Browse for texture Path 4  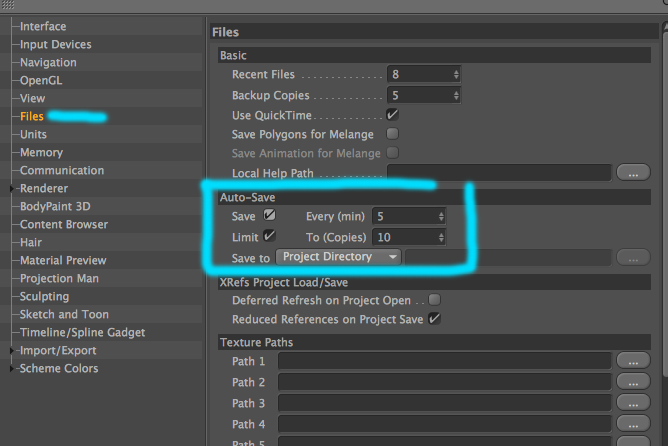click(x=633, y=424)
